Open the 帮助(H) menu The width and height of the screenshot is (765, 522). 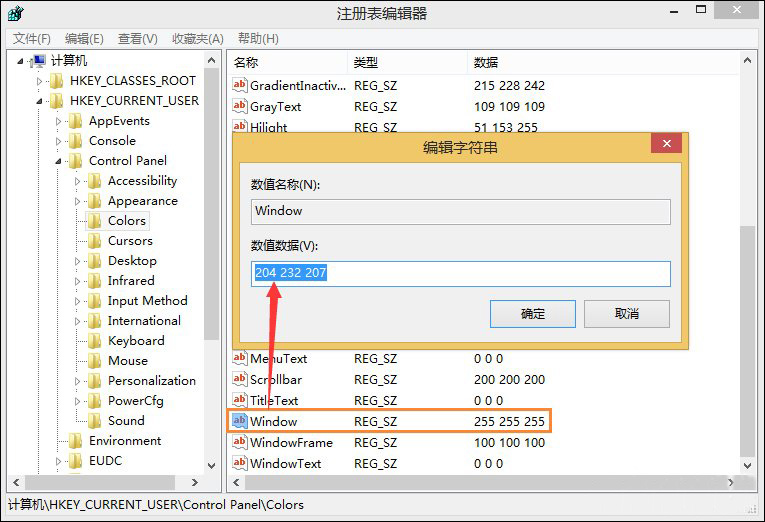click(x=258, y=39)
